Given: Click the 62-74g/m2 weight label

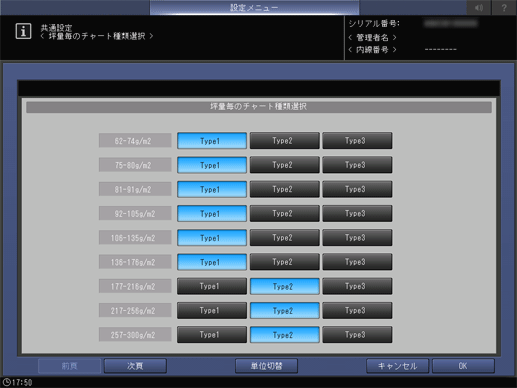Looking at the screenshot, I should [135, 141].
